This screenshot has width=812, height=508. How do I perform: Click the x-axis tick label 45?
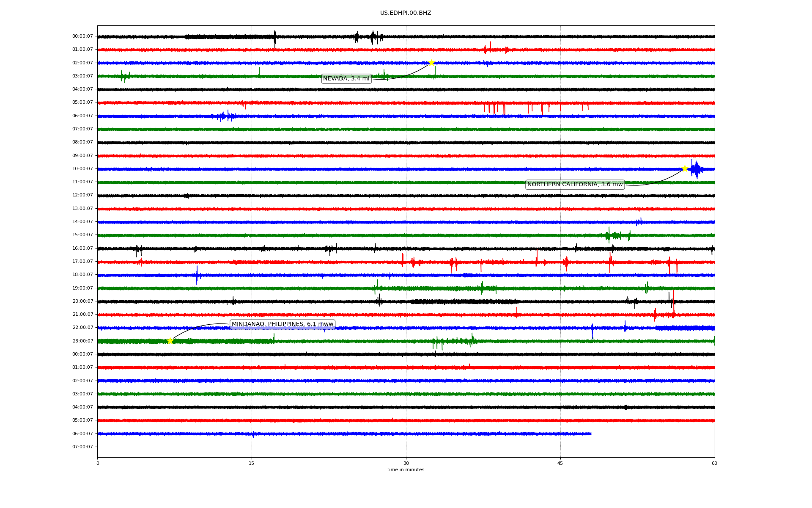point(560,463)
